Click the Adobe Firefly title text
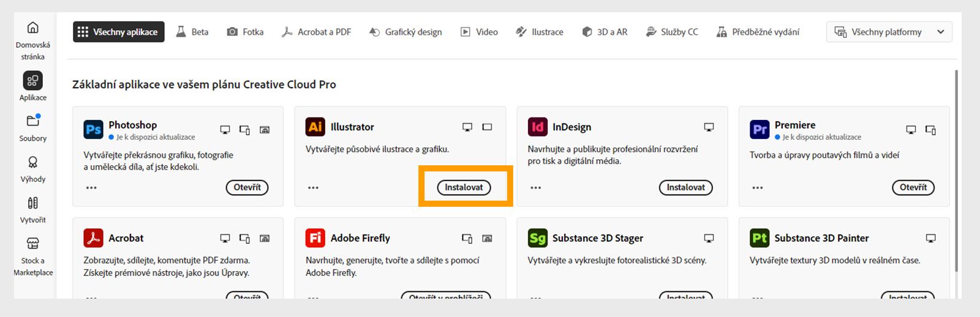This screenshot has height=317, width=980. coord(360,238)
